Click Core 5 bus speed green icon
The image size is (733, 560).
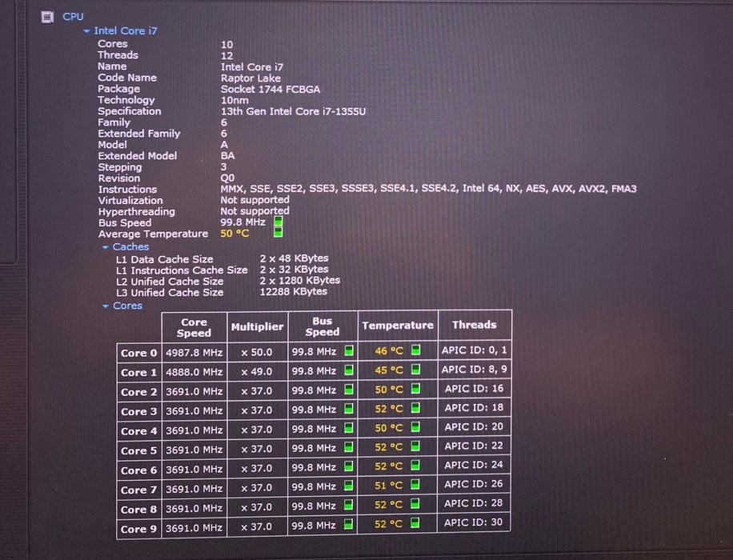[349, 447]
